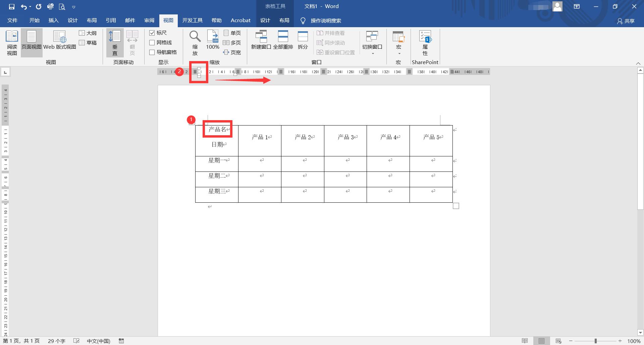Image resolution: width=644 pixels, height=345 pixels.
Task: Expand the undo history dropdown arrow
Action: [31, 6]
